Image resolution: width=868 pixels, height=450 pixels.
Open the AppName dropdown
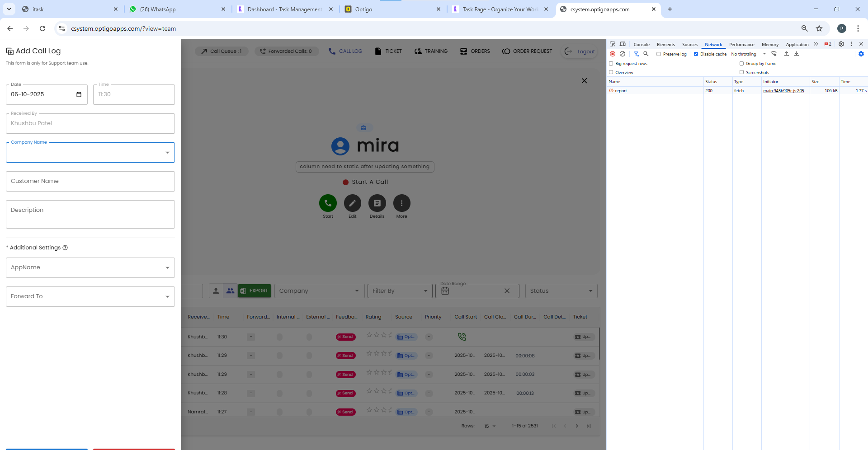click(167, 268)
